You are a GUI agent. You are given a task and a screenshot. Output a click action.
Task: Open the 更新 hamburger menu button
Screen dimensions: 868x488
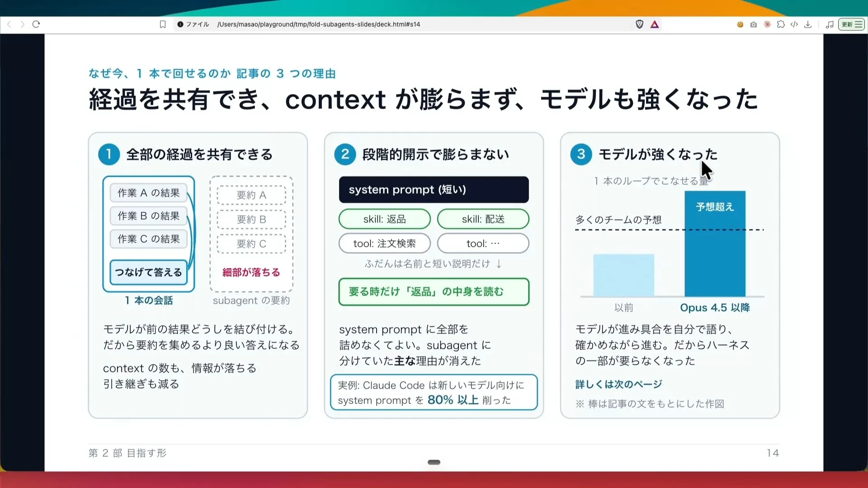click(852, 24)
